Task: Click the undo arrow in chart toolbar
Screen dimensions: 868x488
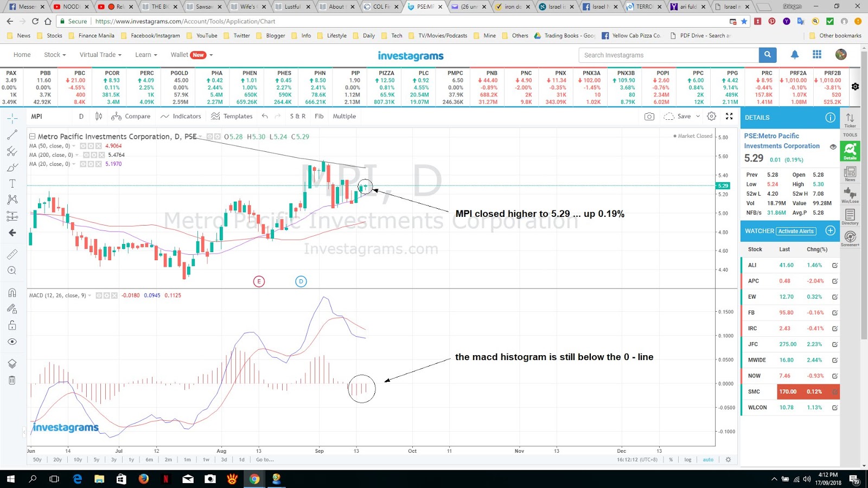Action: click(x=265, y=116)
